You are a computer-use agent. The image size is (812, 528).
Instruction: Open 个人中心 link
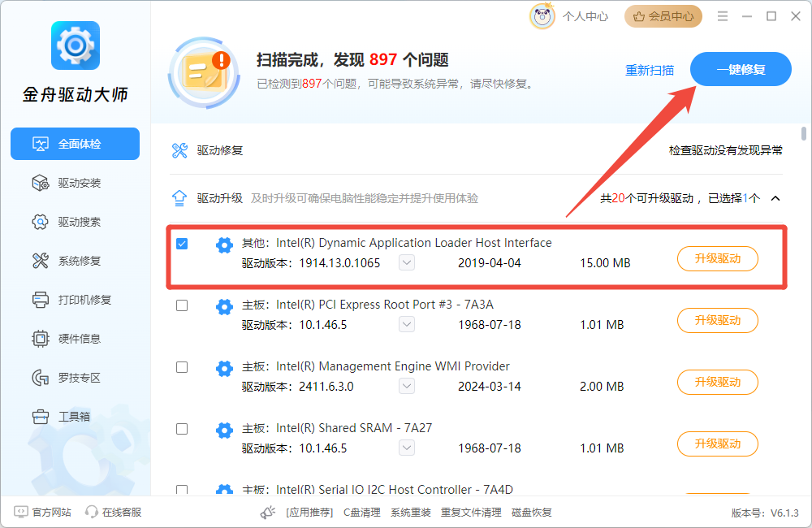pos(585,16)
